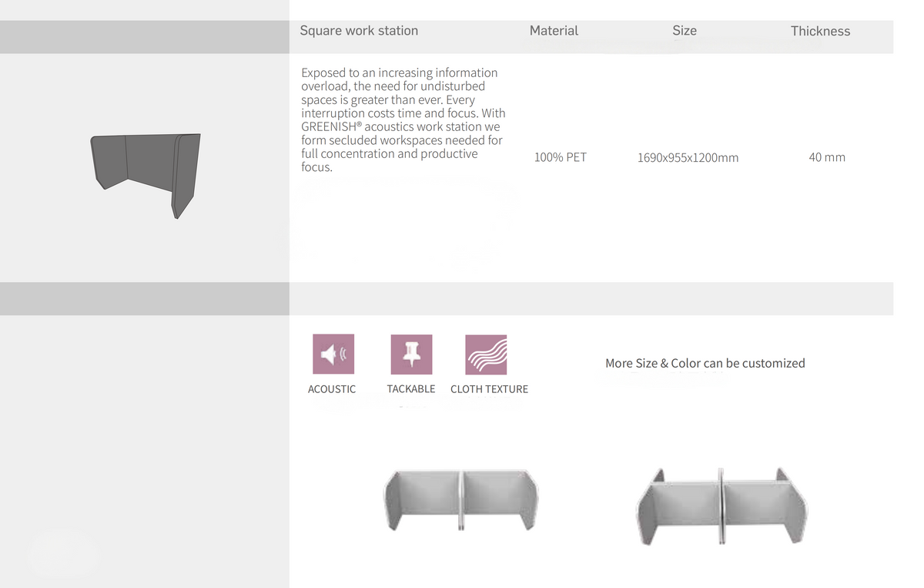This screenshot has width=924, height=588.
Task: Click the "TACKABLE" label
Action: pyautogui.click(x=411, y=389)
